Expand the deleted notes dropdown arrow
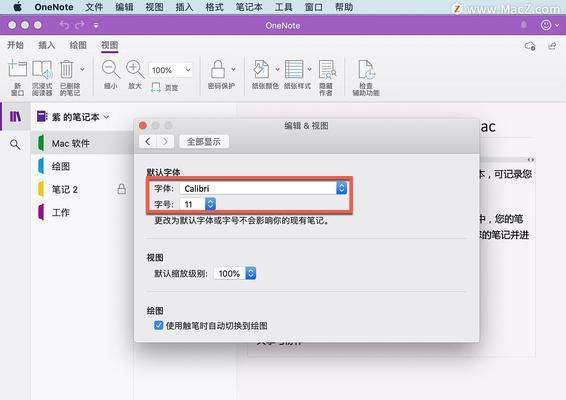 tap(82, 69)
